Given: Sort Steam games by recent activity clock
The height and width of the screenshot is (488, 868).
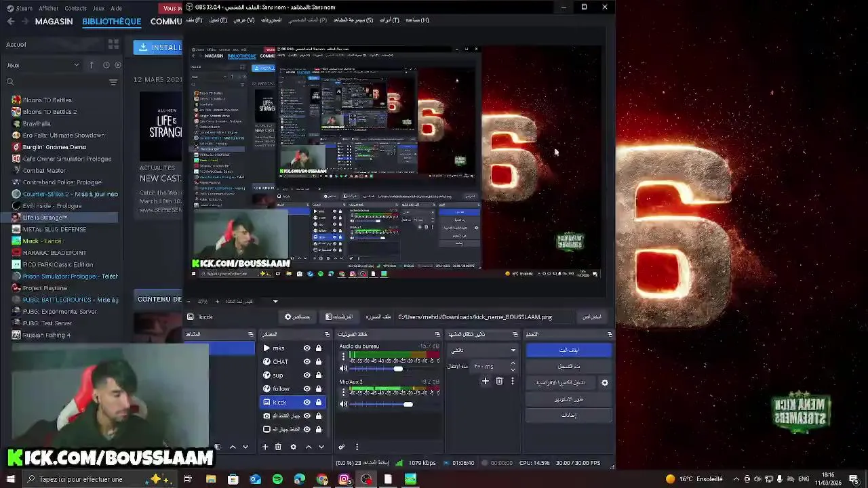Looking at the screenshot, I should coord(106,65).
